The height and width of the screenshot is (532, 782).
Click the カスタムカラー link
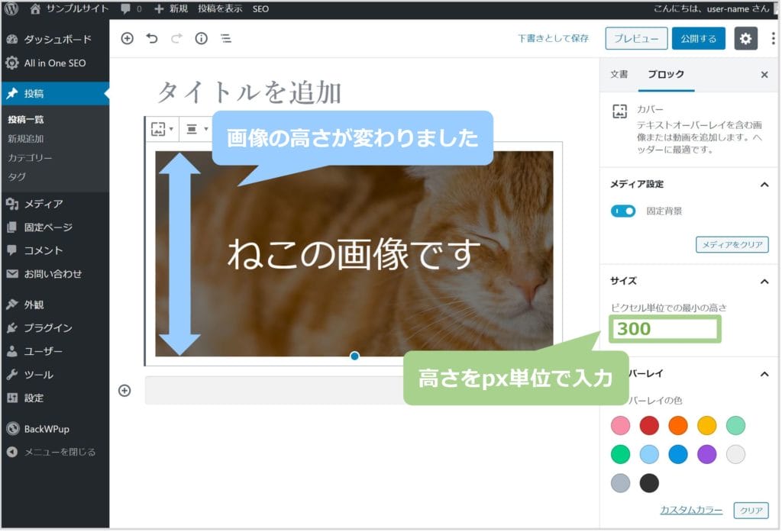pyautogui.click(x=691, y=510)
